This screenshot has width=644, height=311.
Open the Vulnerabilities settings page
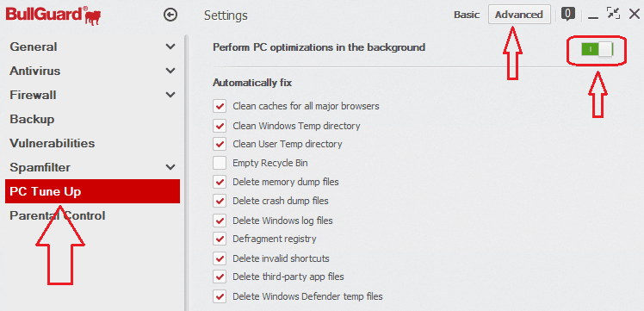(x=92, y=143)
